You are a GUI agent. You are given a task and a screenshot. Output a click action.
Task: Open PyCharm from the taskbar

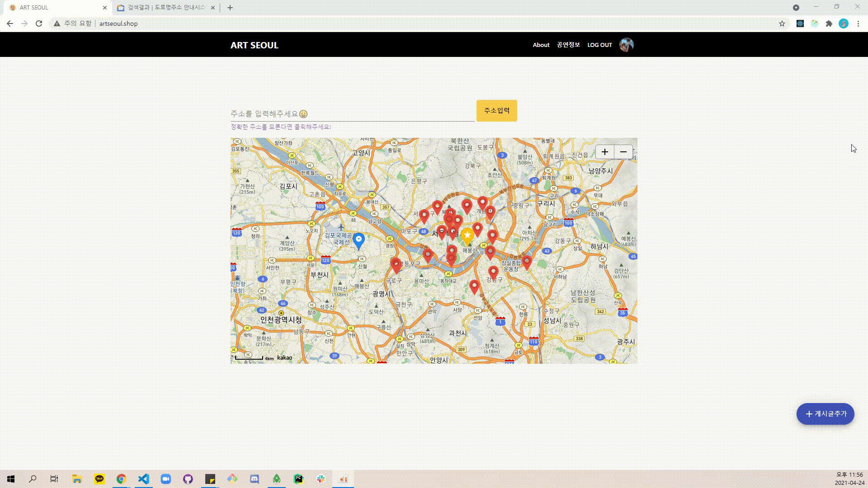point(298,479)
